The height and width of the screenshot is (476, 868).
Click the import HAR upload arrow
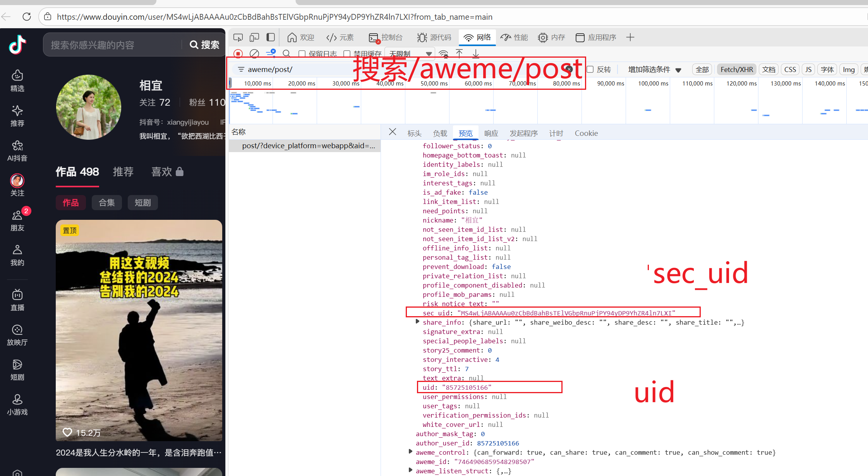[459, 54]
